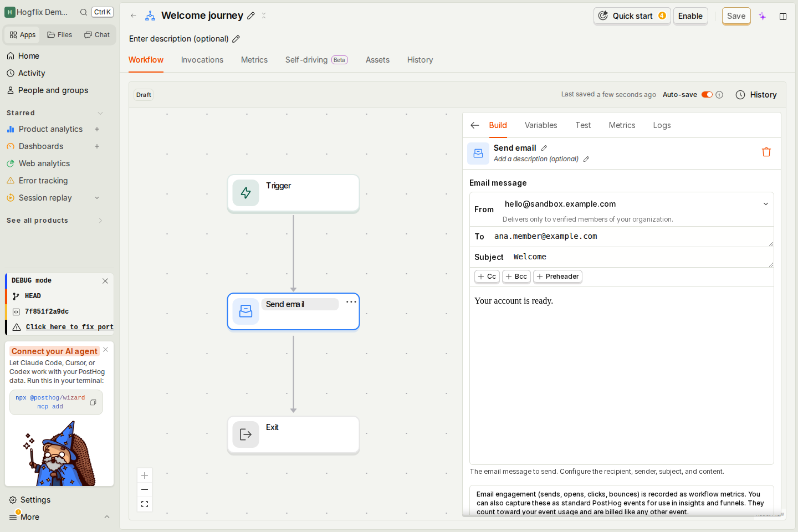The image size is (798, 532).
Task: Expand Session replay submenu
Action: click(x=97, y=198)
